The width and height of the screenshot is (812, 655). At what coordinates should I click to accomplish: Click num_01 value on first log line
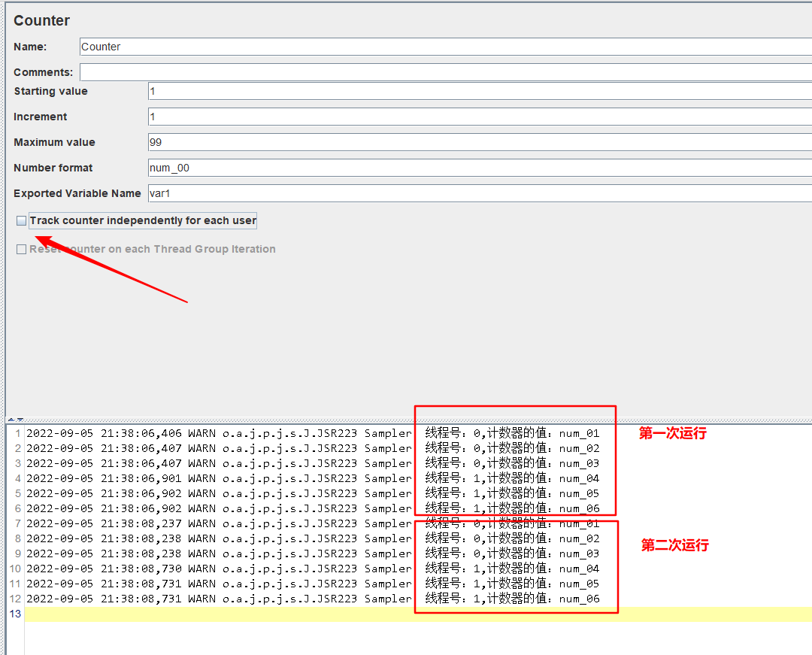point(579,433)
